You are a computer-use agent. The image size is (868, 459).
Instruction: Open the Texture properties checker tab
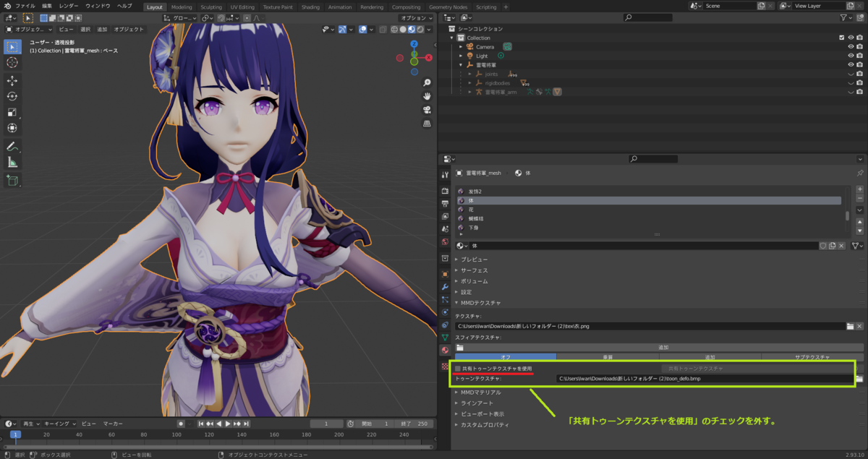click(445, 366)
